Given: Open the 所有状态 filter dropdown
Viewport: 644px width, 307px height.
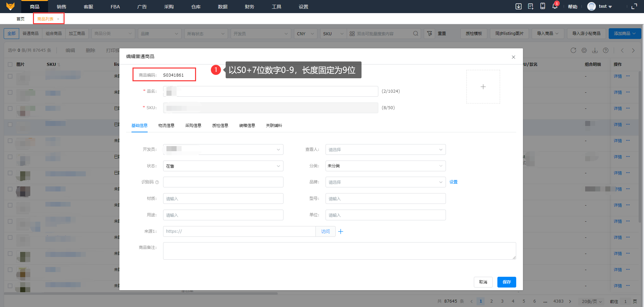Looking at the screenshot, I should click(206, 34).
